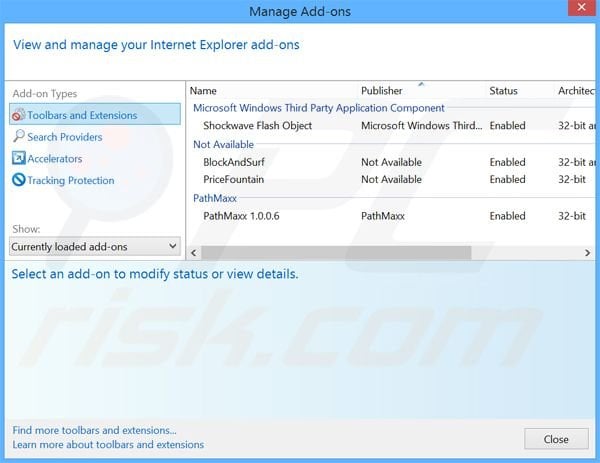600x463 pixels.
Task: Sort add-ons by Status column header
Action: pyautogui.click(x=503, y=91)
